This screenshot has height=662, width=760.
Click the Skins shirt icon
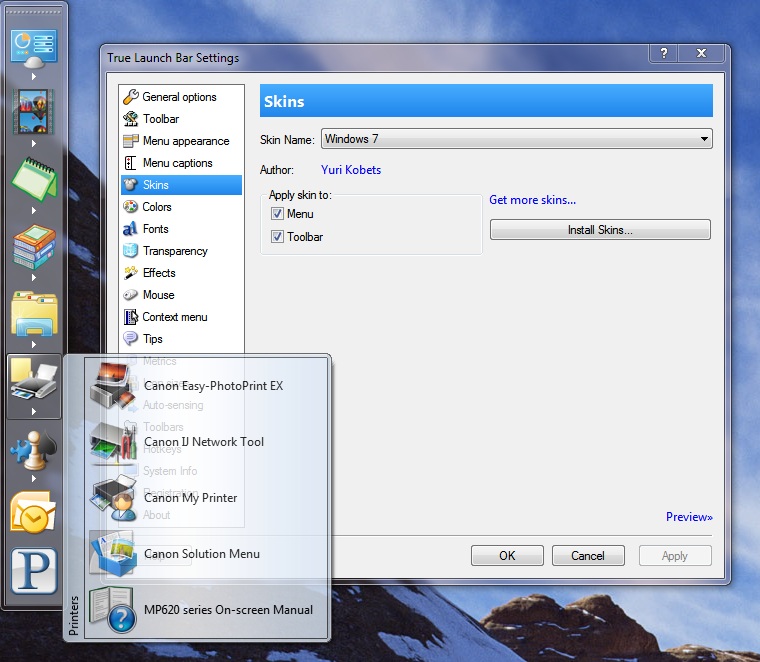pyautogui.click(x=130, y=185)
